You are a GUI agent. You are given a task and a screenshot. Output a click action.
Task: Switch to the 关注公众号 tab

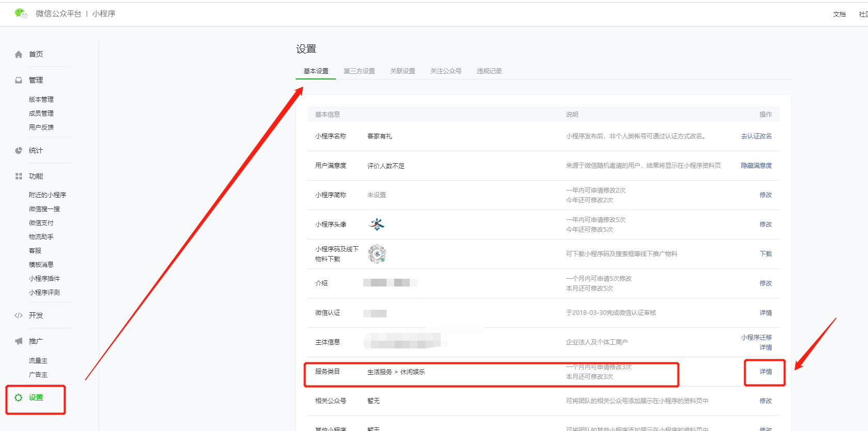[x=446, y=71]
